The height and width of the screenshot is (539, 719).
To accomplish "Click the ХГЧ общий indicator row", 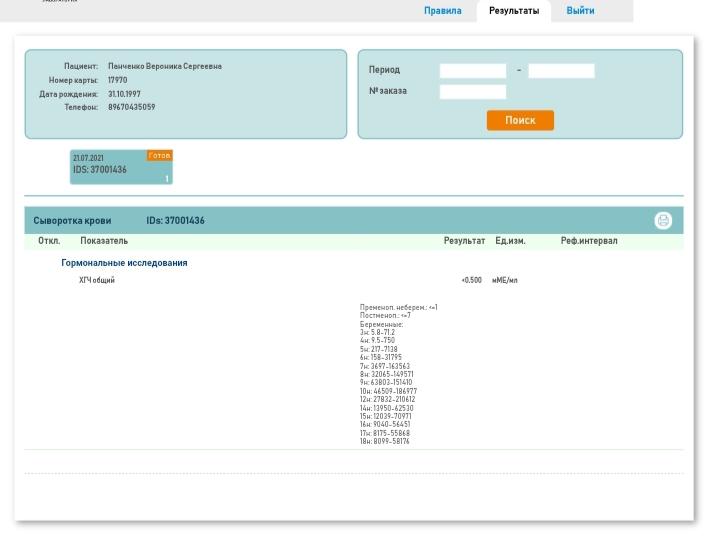I will pyautogui.click(x=97, y=280).
